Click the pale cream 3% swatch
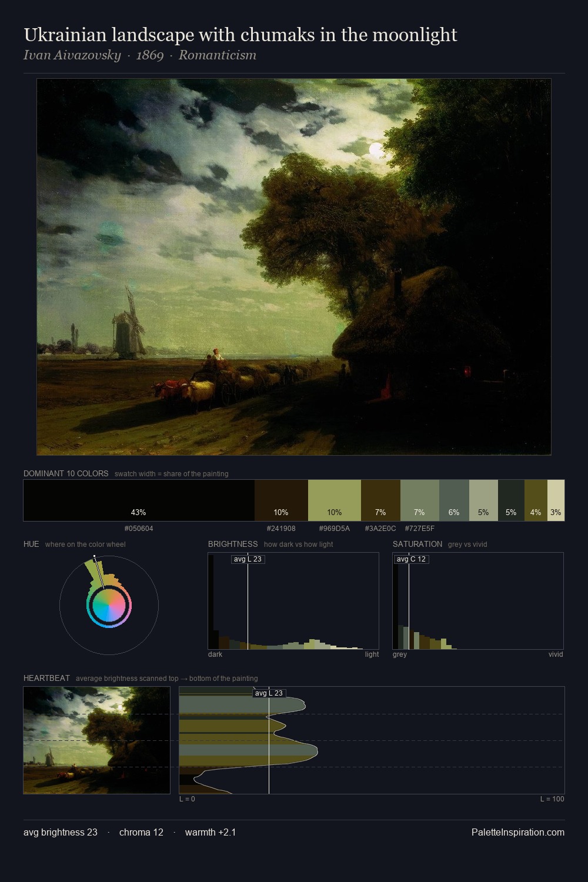The width and height of the screenshot is (588, 882). pyautogui.click(x=556, y=500)
